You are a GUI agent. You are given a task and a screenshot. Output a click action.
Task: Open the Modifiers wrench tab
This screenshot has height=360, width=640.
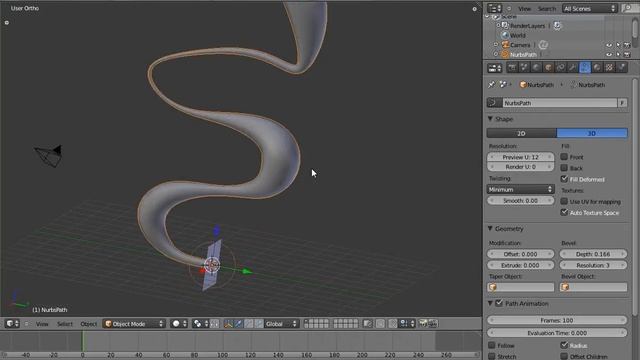(573, 68)
